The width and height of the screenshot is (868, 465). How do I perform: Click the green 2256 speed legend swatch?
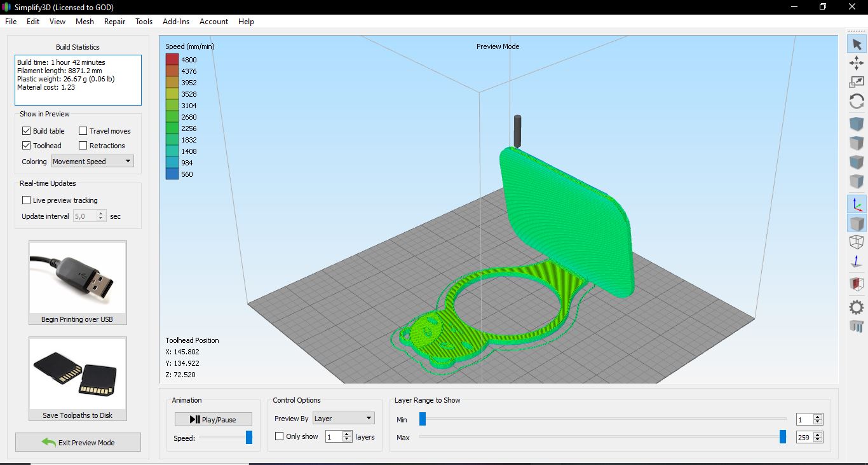pos(172,128)
